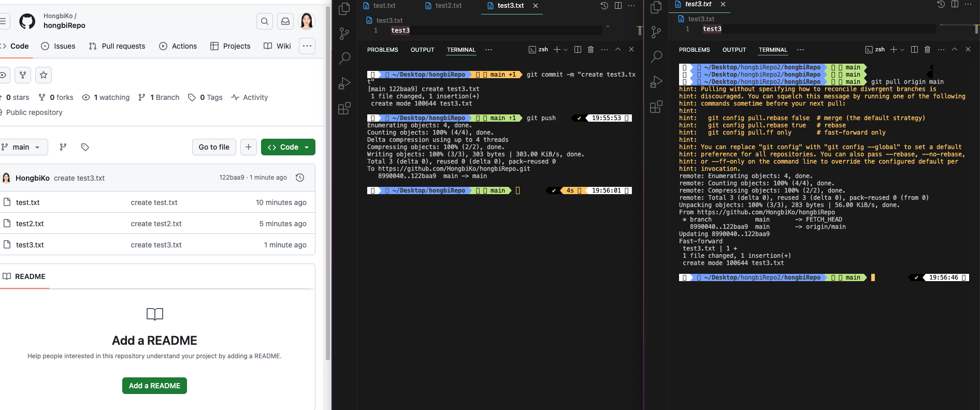The width and height of the screenshot is (980, 410).
Task: Expand terminal launch profile dropdown in middle window
Action: pyautogui.click(x=566, y=50)
